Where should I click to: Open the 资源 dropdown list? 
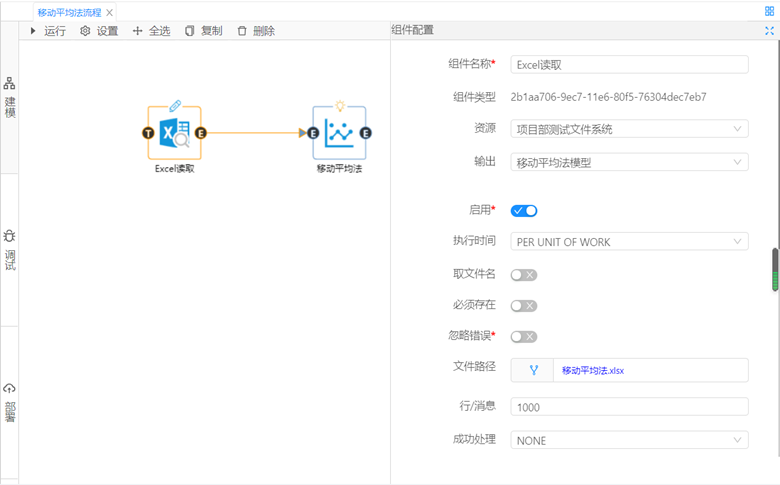629,129
